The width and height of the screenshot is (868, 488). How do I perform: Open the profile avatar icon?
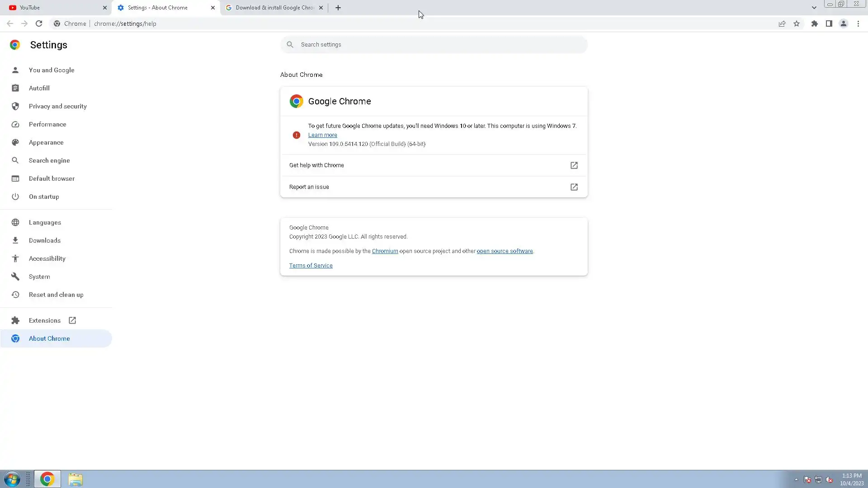point(843,23)
